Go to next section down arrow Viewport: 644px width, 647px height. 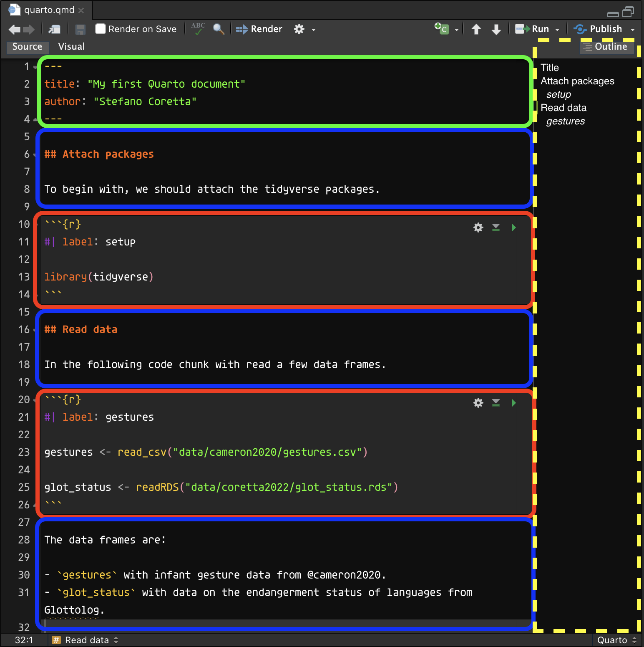(496, 29)
